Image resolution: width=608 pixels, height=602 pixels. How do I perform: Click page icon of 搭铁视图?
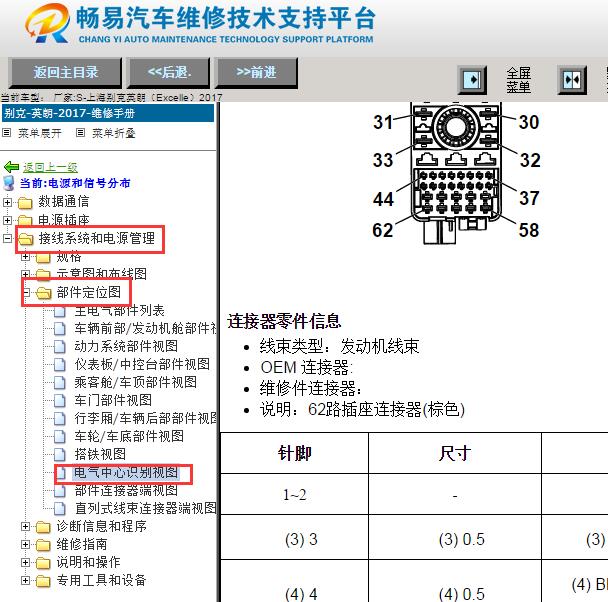60,454
